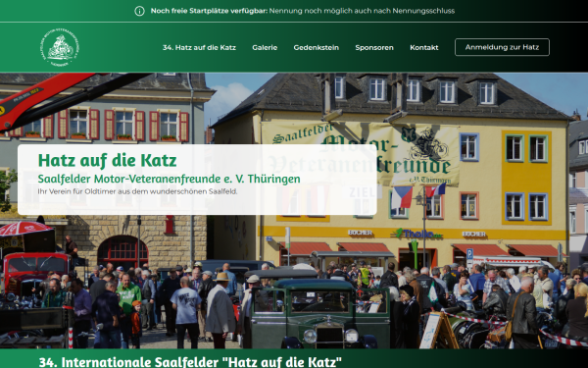Open the Sponsoren page

tap(374, 48)
